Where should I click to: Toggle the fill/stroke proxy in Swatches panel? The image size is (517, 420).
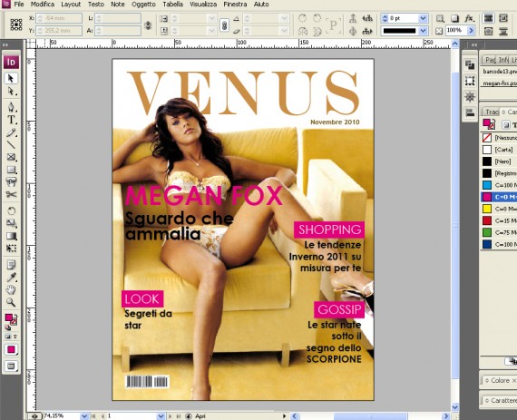[x=489, y=124]
